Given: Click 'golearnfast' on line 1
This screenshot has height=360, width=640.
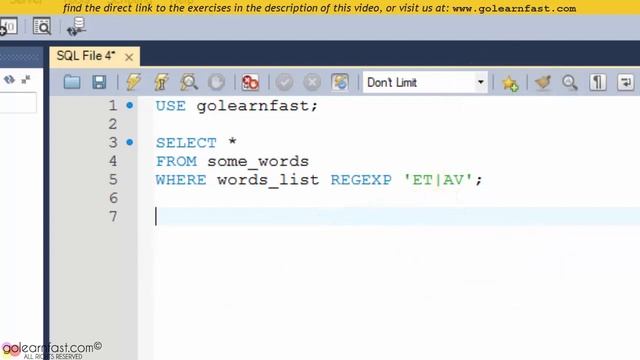Looking at the screenshot, I should (x=253, y=106).
